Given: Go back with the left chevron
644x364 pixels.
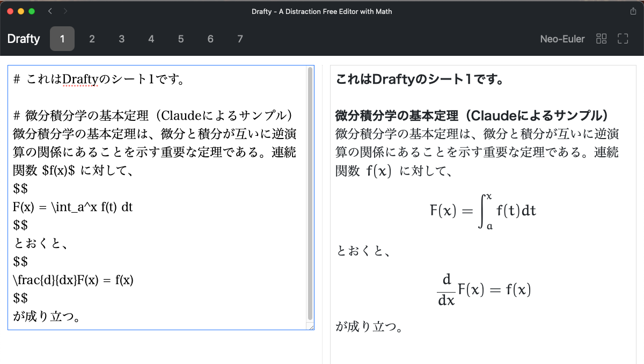Looking at the screenshot, I should pyautogui.click(x=49, y=11).
